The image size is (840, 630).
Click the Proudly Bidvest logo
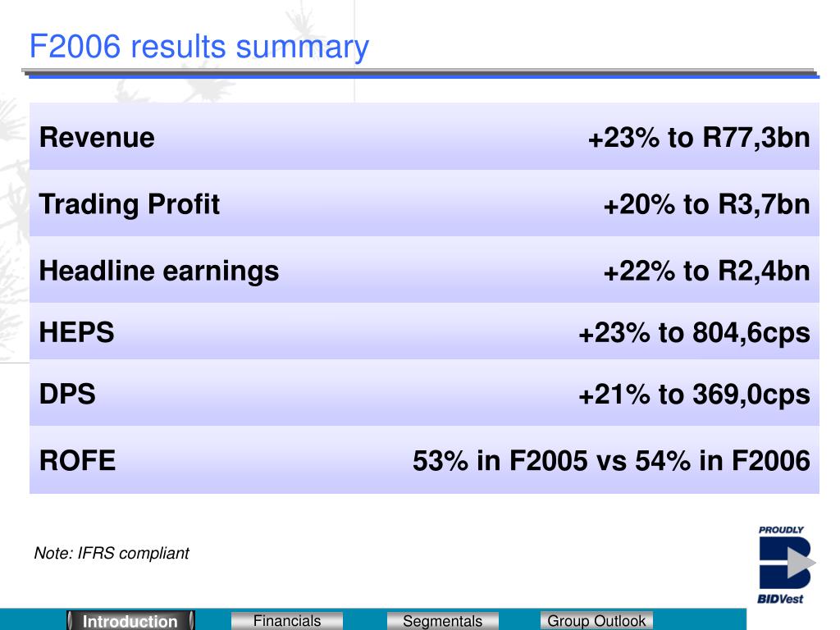click(x=786, y=565)
